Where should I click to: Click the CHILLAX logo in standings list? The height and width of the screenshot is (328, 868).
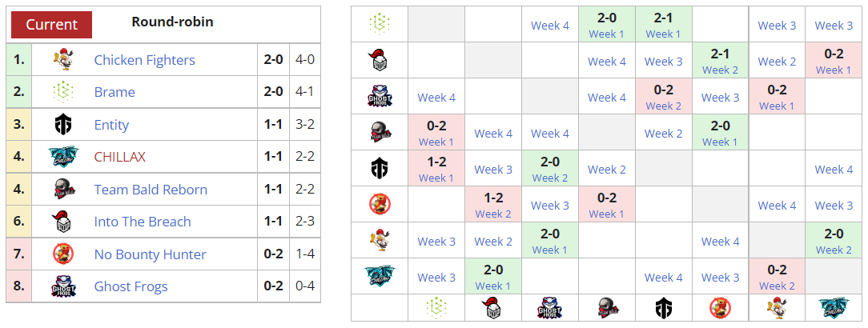(x=62, y=157)
